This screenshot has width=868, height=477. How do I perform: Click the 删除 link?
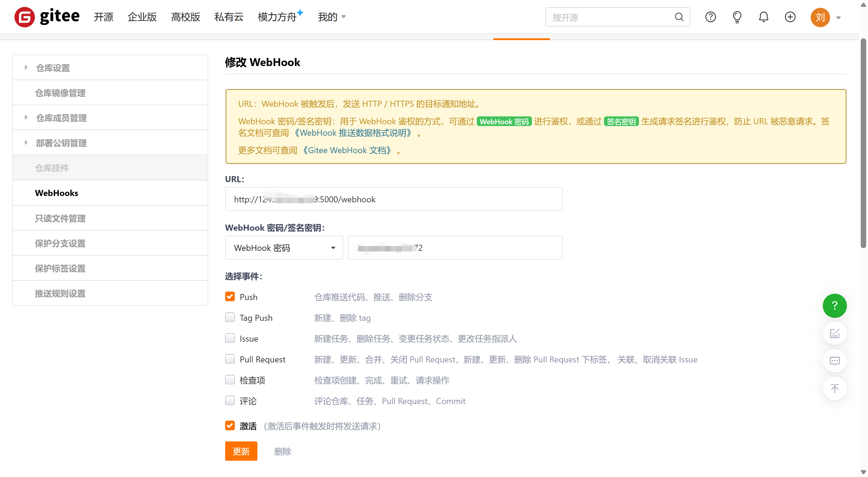click(282, 451)
